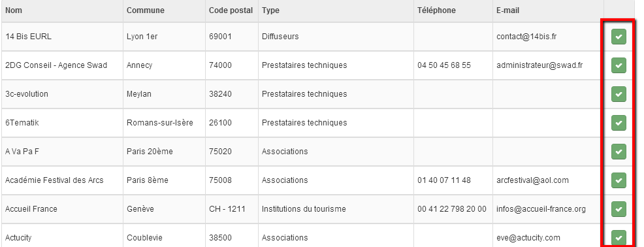This screenshot has height=247, width=644.
Task: Click the Actucity row check icon
Action: coord(619,238)
